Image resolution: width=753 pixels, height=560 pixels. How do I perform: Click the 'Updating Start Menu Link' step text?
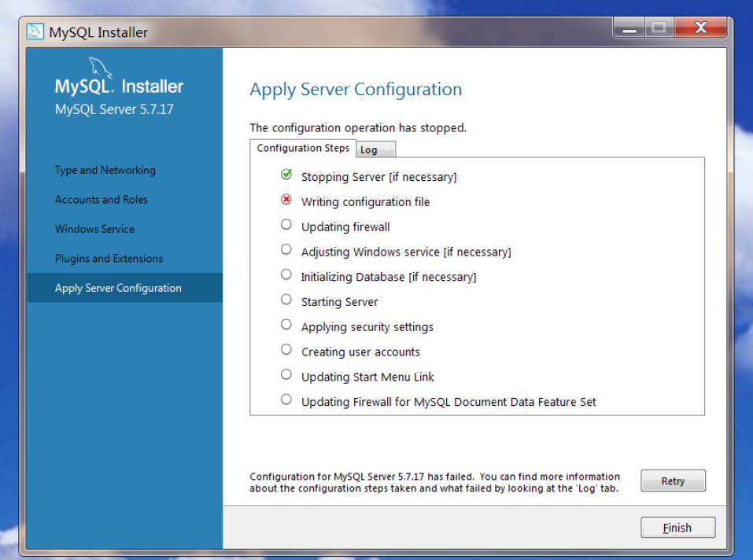pyautogui.click(x=368, y=377)
